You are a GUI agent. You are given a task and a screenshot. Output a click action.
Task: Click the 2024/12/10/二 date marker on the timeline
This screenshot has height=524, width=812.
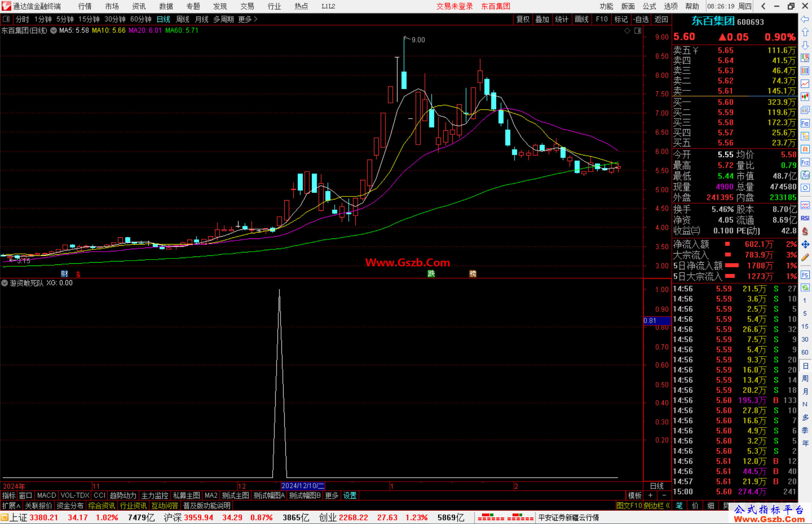303,486
